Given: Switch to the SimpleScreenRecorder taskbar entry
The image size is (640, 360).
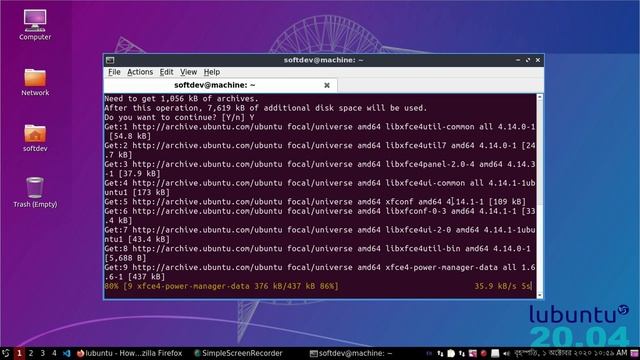Looking at the screenshot, I should click(x=238, y=353).
